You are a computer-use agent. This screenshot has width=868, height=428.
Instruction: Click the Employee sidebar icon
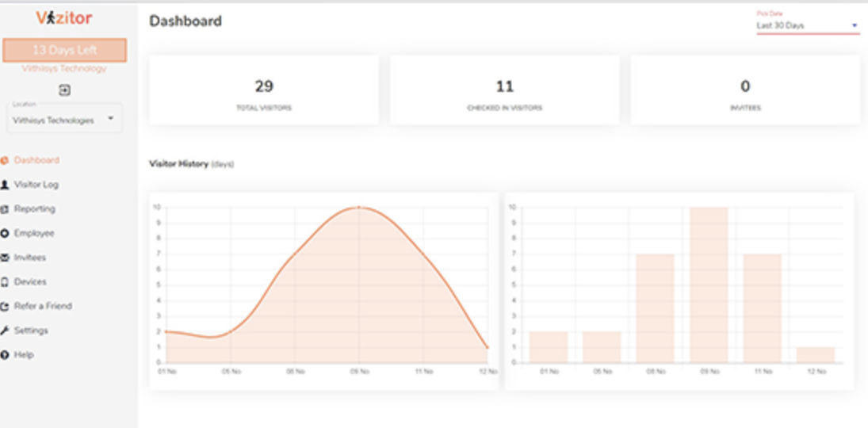pos(5,234)
